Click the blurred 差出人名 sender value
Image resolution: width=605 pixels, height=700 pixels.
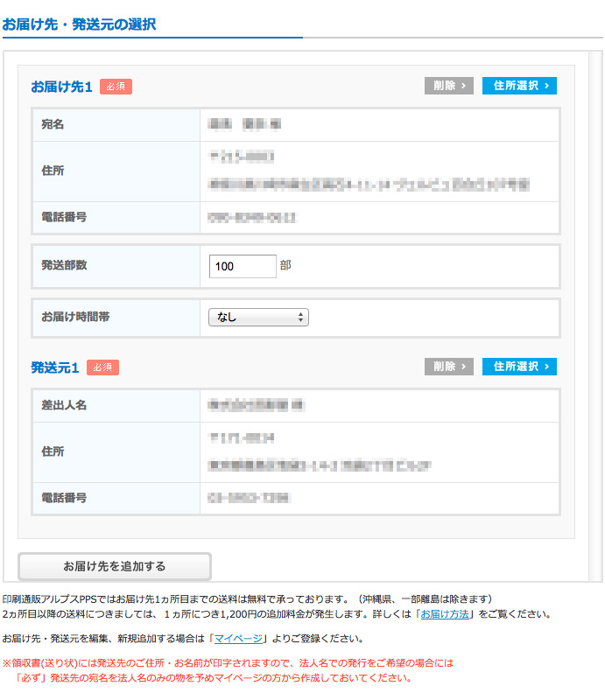[x=256, y=405]
